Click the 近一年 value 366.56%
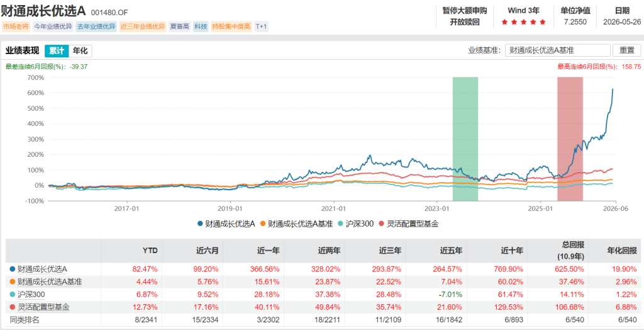The height and width of the screenshot is (330, 644). [265, 269]
